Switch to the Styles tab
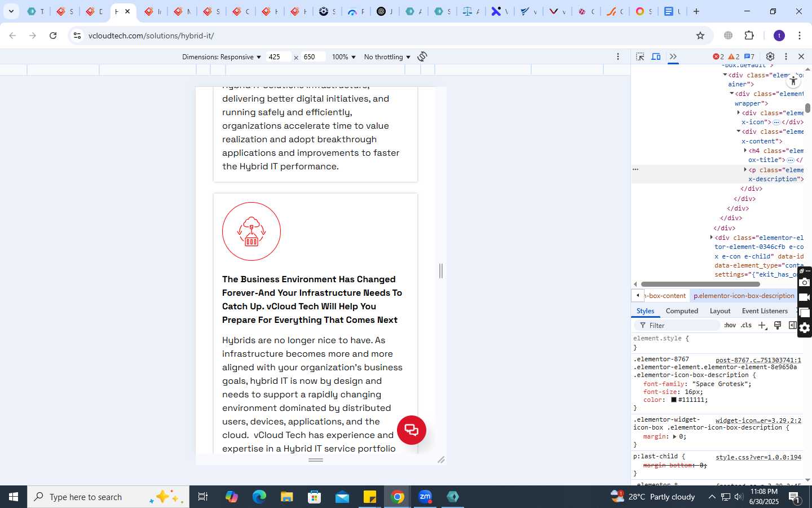This screenshot has height=508, width=812. coord(645,311)
